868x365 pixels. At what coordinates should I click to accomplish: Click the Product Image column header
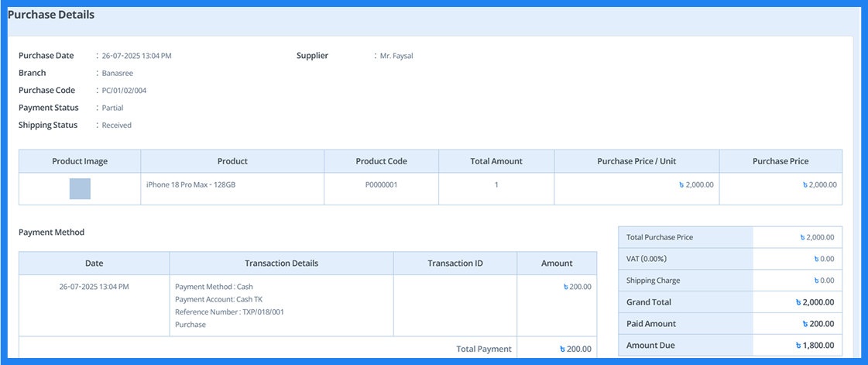click(80, 161)
